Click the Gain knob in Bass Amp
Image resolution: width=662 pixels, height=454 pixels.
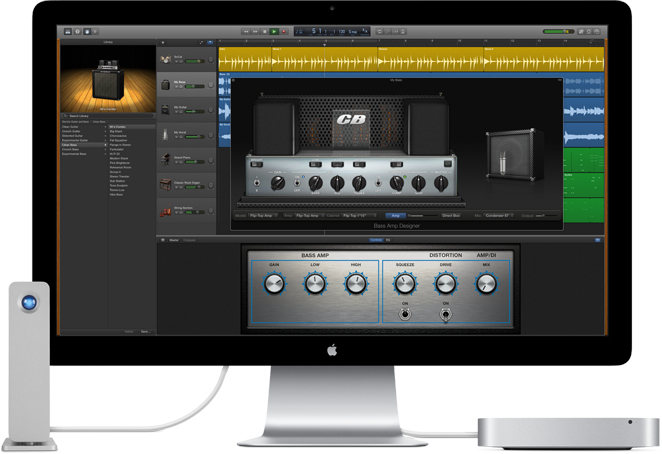(275, 284)
